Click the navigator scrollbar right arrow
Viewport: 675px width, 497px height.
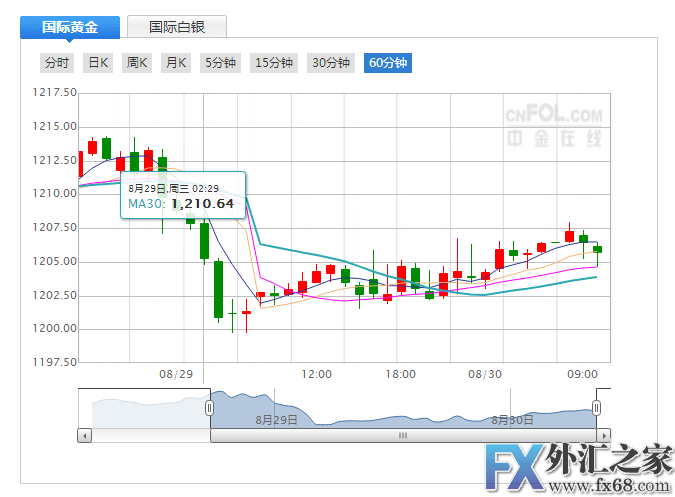(x=603, y=436)
